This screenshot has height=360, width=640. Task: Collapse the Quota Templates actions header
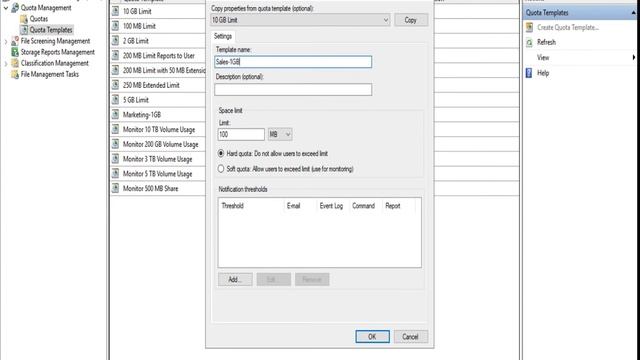click(633, 13)
